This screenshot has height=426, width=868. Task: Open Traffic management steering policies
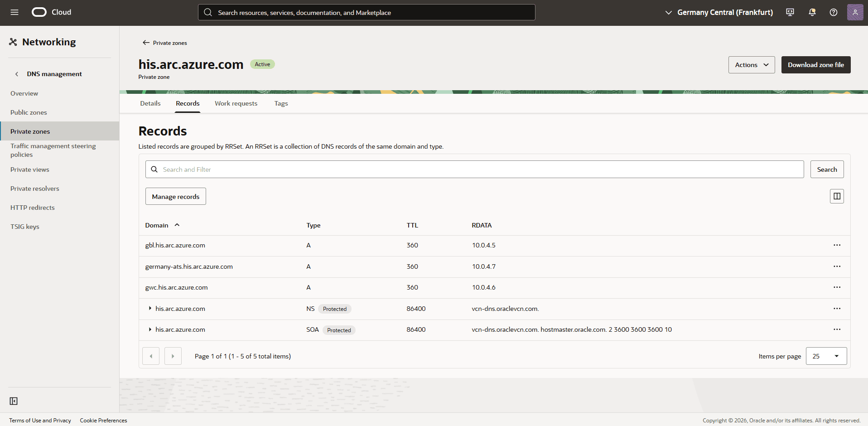53,150
